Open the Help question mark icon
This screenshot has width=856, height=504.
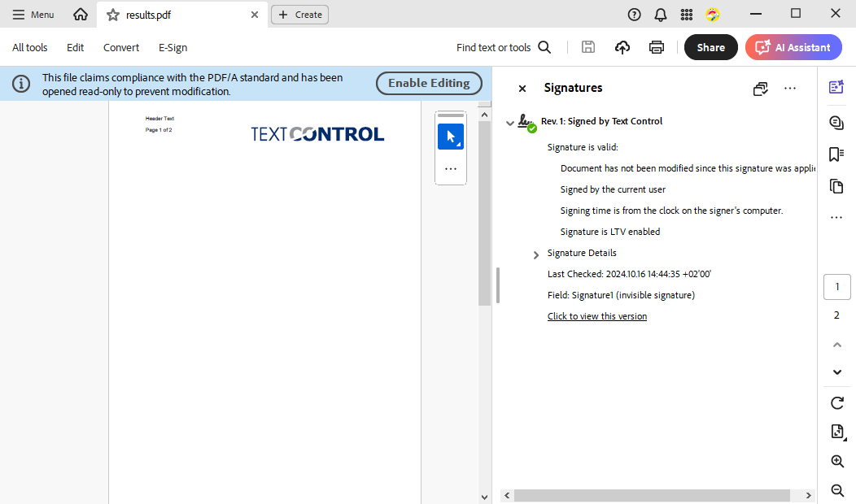pyautogui.click(x=634, y=15)
